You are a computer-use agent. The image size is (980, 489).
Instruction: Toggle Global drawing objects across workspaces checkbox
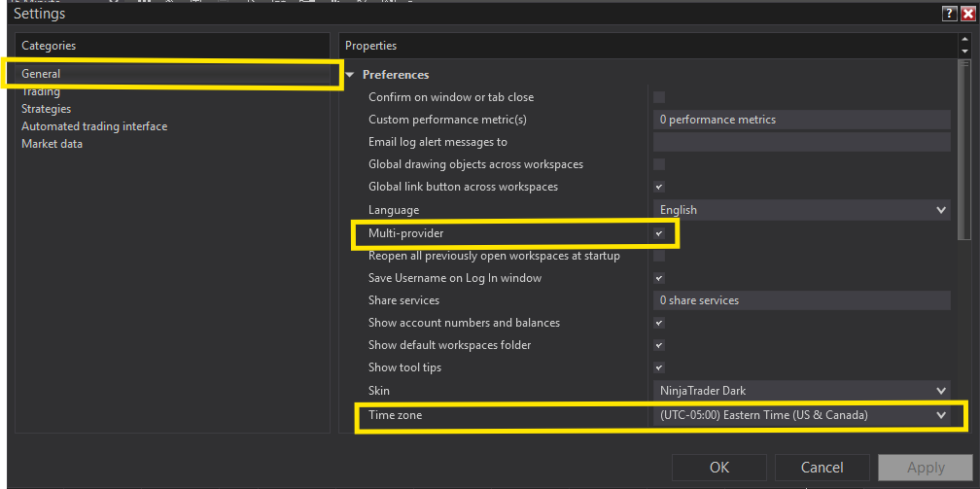click(659, 164)
